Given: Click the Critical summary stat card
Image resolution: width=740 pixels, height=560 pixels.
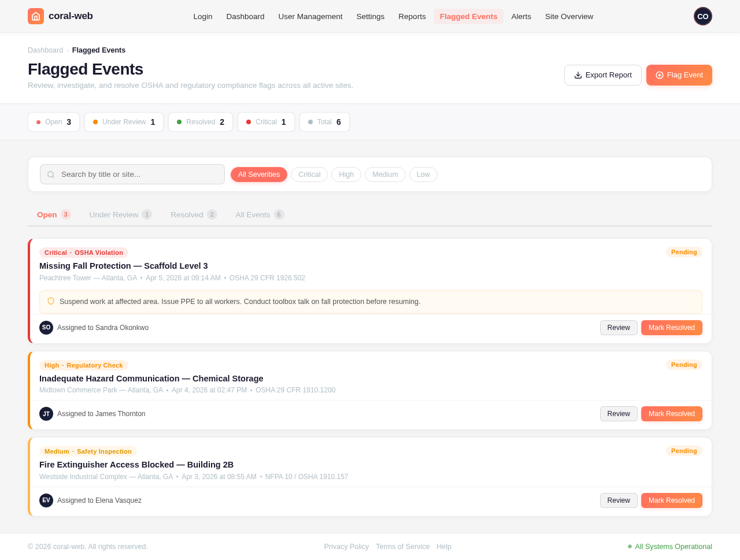Looking at the screenshot, I should point(266,122).
